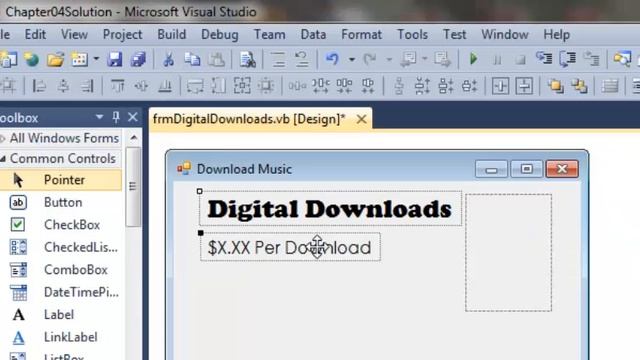640x360 pixels.
Task: Open the Team menu
Action: [269, 35]
